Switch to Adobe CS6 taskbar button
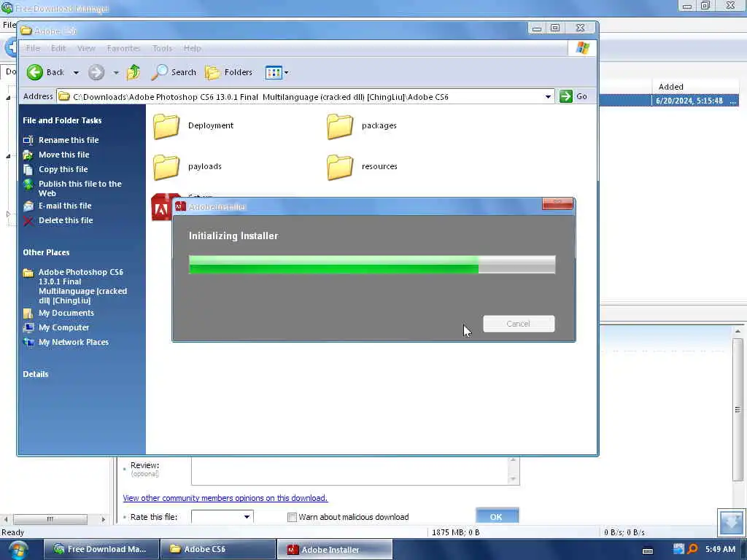 click(218, 549)
